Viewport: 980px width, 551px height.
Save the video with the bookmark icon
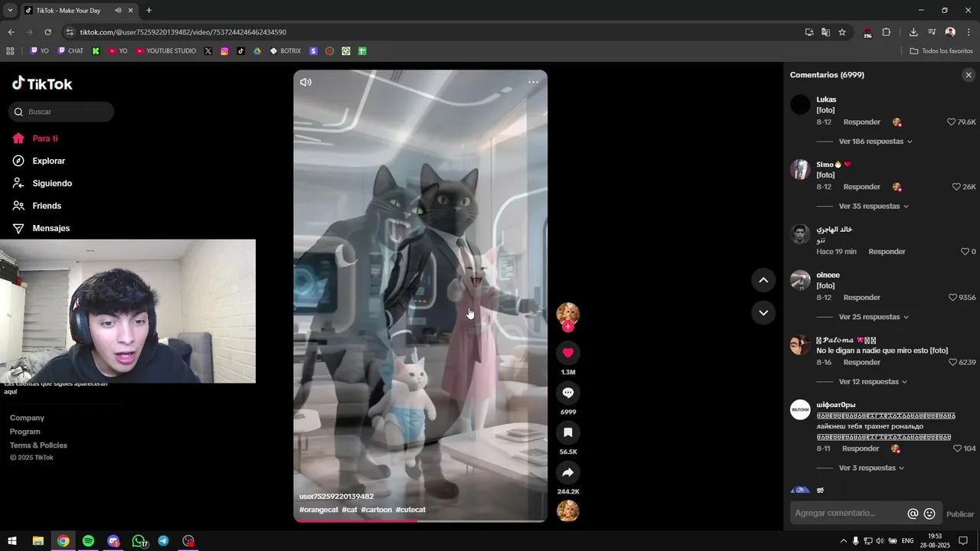point(568,432)
